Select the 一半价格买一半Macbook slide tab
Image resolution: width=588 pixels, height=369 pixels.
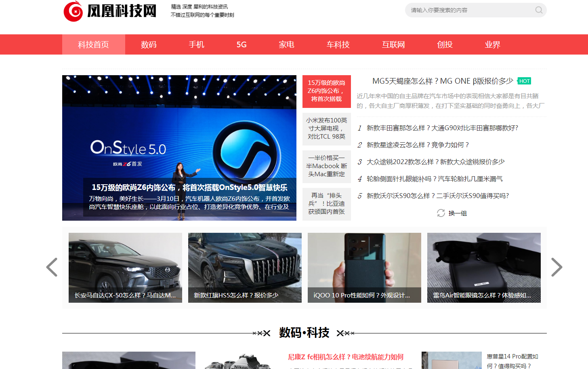click(x=327, y=167)
